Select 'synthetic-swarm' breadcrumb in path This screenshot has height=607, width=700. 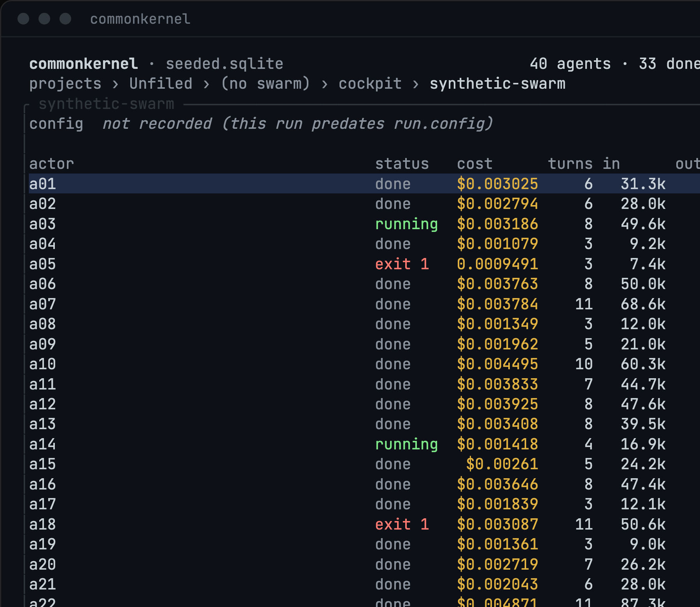point(497,84)
